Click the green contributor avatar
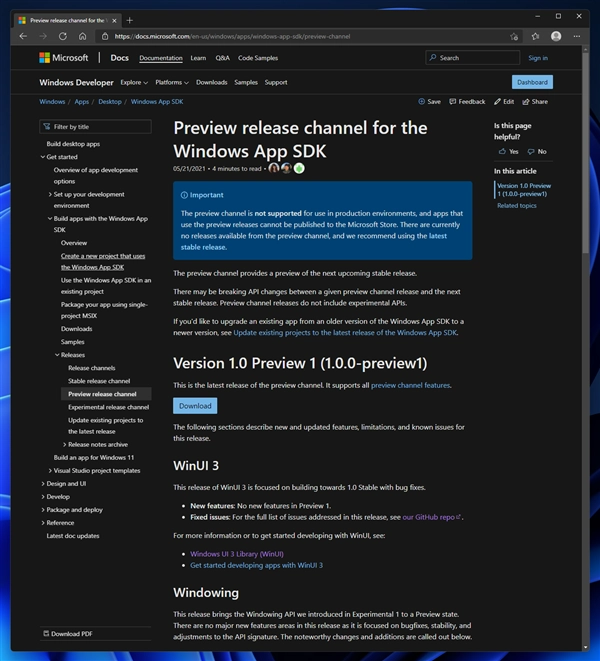Screen dimensions: 600x661 coord(299,168)
